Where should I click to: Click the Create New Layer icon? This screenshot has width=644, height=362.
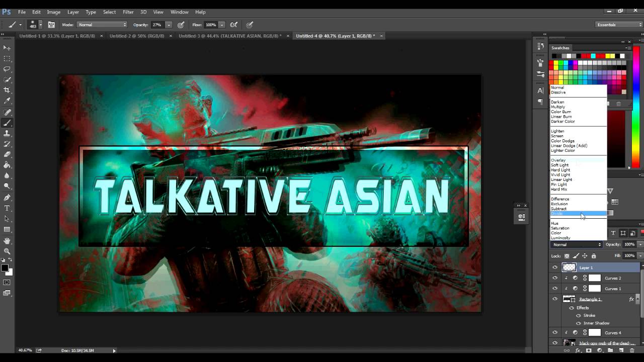pyautogui.click(x=622, y=350)
